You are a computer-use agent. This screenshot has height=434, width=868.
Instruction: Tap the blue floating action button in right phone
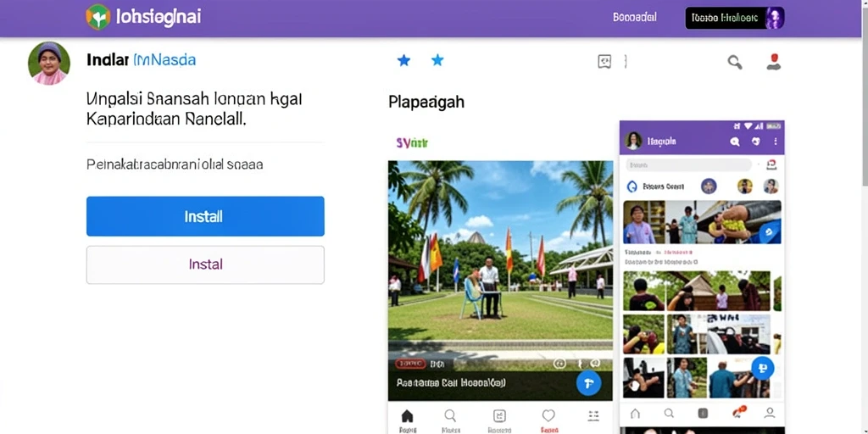[762, 368]
